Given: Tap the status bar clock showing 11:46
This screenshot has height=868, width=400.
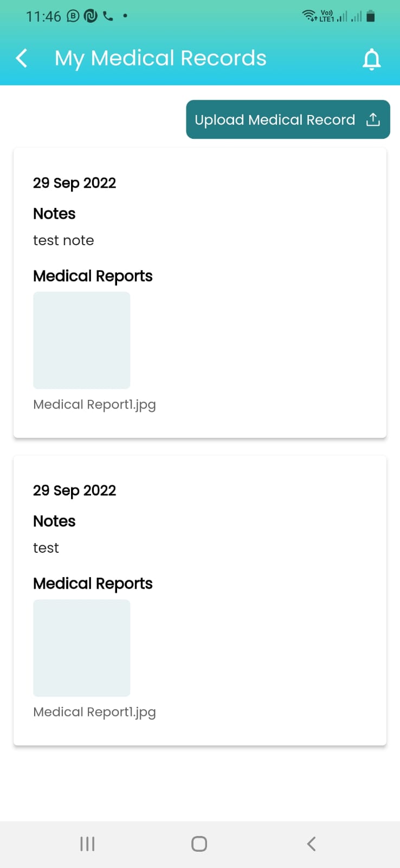Looking at the screenshot, I should 43,17.
